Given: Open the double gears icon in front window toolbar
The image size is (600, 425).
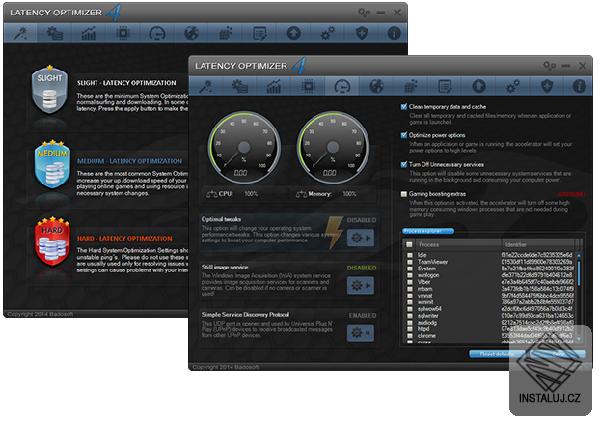Looking at the screenshot, I should click(x=513, y=86).
